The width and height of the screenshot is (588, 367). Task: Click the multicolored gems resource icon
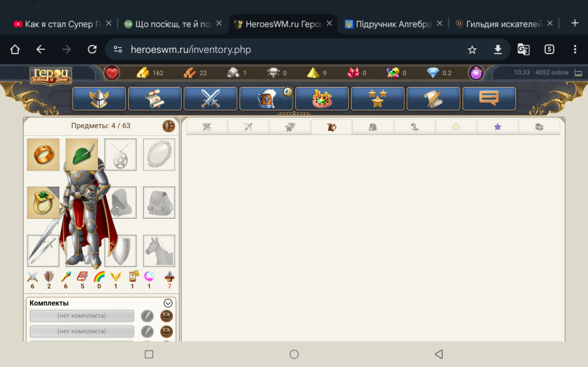click(393, 72)
